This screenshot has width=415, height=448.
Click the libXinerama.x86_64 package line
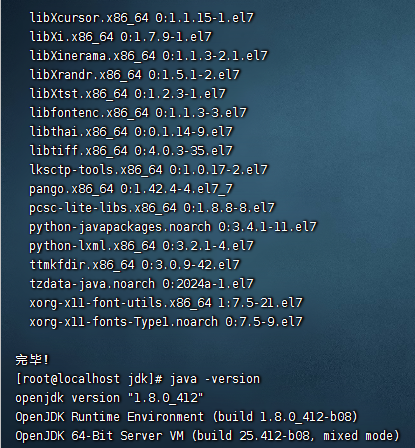[149, 56]
